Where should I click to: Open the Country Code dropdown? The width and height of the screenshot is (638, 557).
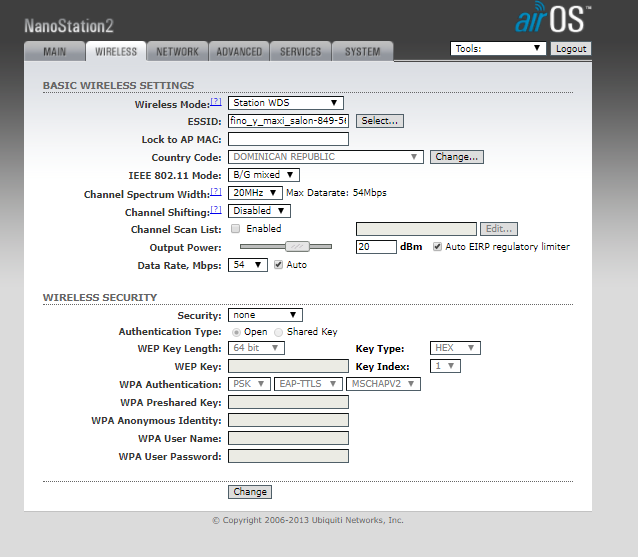coord(326,157)
